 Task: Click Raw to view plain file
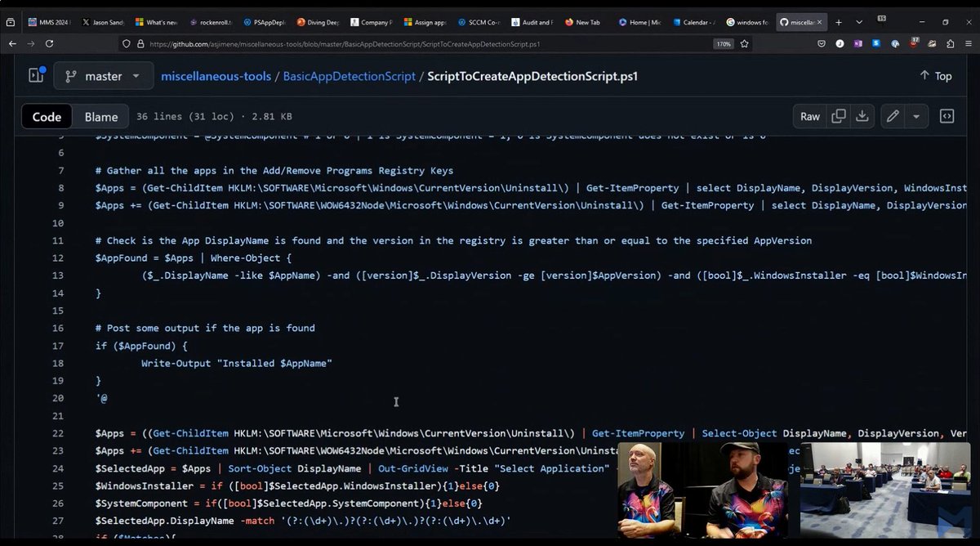pos(808,116)
